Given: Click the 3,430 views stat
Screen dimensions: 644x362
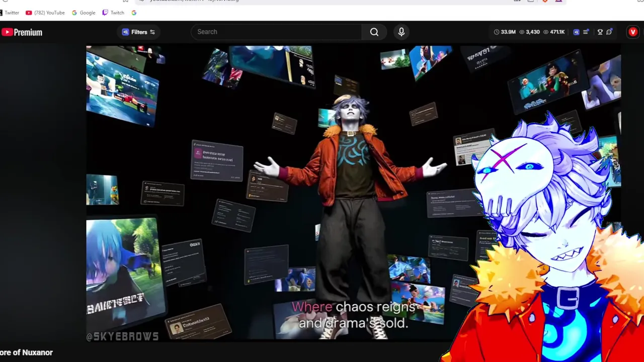Looking at the screenshot, I should pos(529,32).
